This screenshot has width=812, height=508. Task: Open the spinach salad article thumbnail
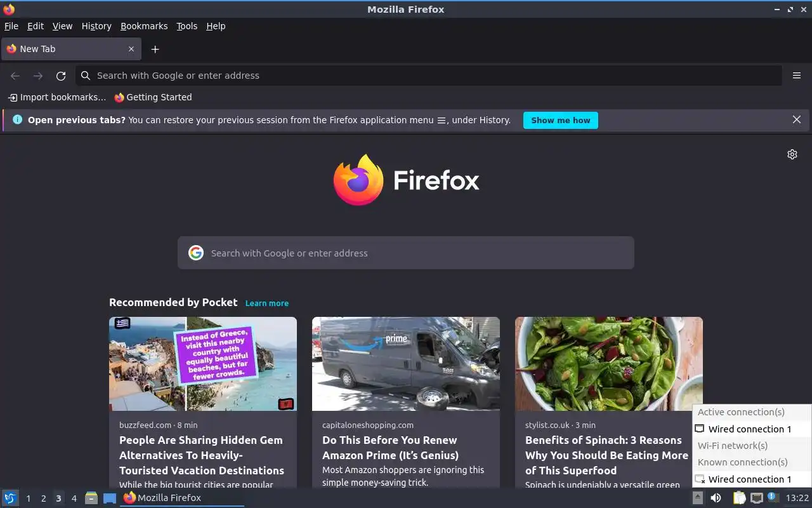point(609,364)
